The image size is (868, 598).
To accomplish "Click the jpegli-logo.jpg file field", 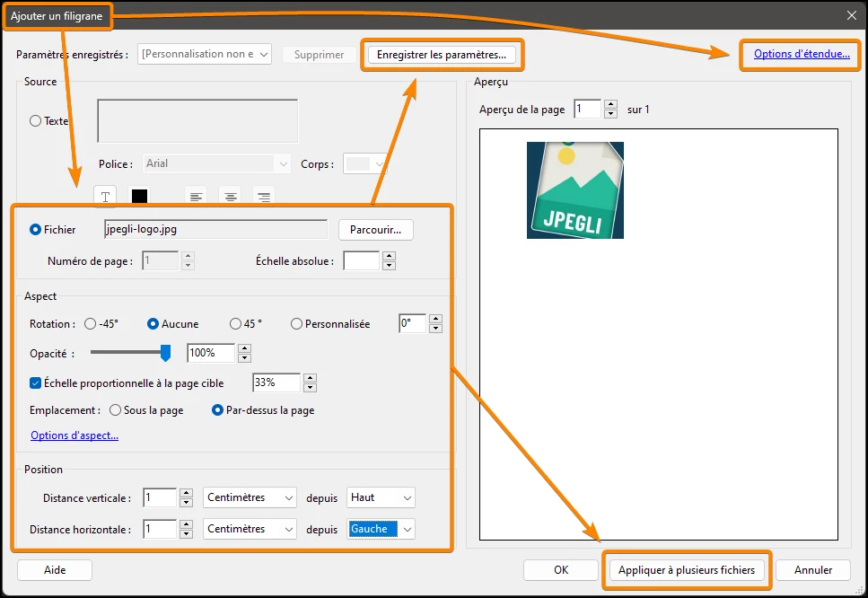I will [216, 229].
